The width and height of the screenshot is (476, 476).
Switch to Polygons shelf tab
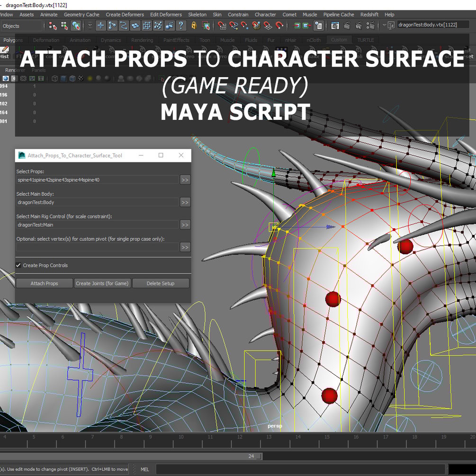pyautogui.click(x=13, y=40)
